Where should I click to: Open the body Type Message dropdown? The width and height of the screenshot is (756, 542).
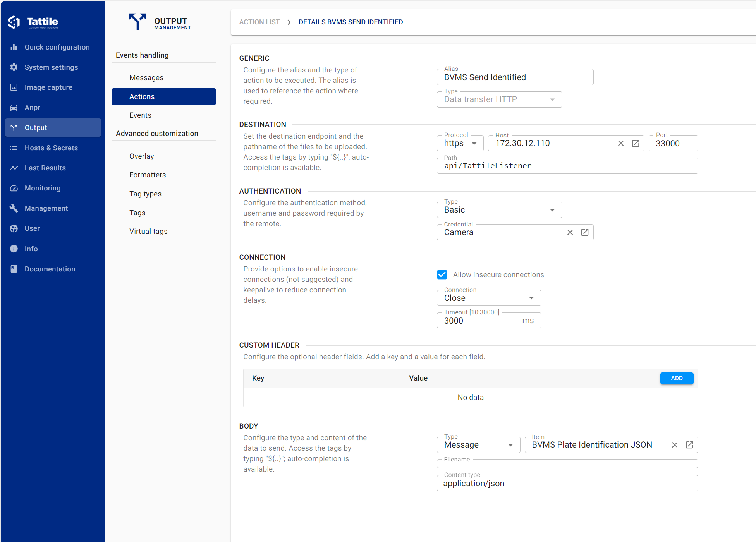[478, 445]
